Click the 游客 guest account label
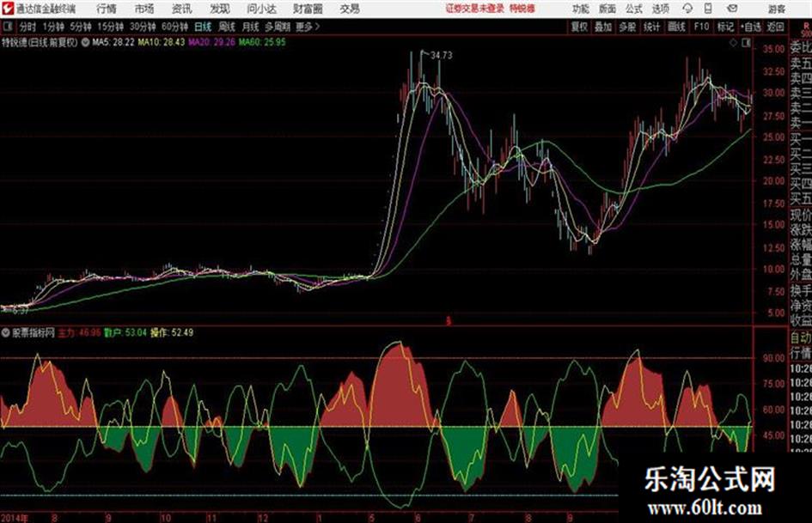Screen dimensions: 812x523 coord(776,9)
